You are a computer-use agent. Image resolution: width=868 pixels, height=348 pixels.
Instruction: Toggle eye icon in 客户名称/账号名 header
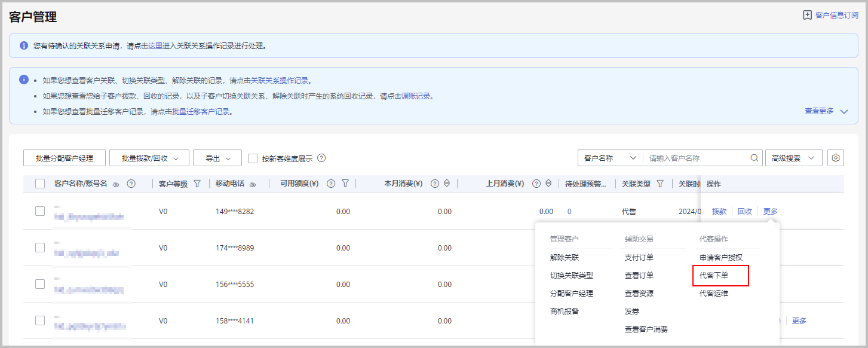click(x=116, y=185)
